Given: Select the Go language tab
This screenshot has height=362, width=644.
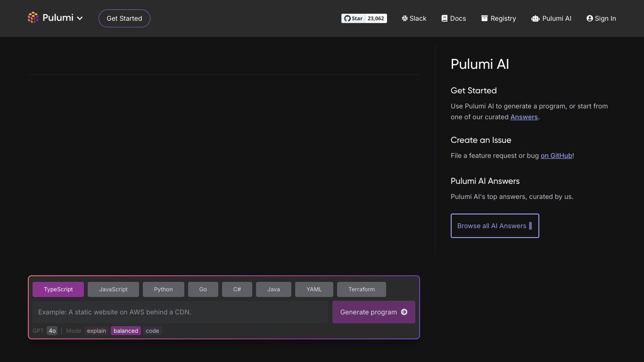Looking at the screenshot, I should 203,289.
